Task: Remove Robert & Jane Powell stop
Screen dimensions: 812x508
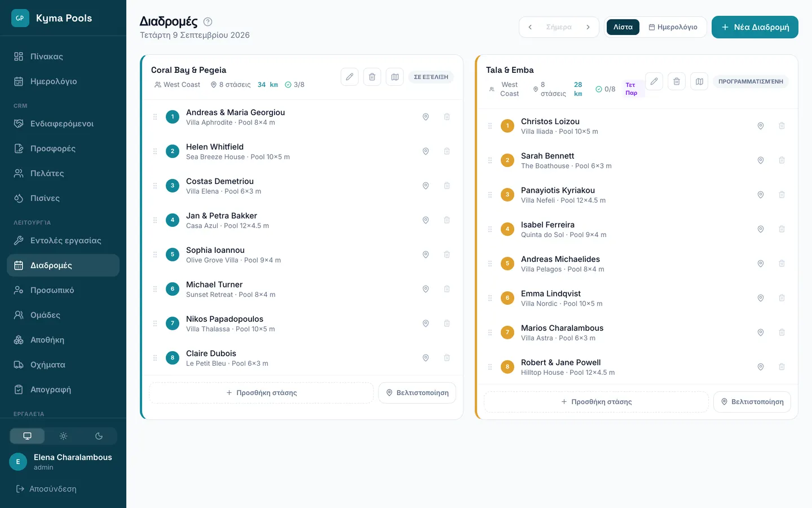Action: pos(782,367)
